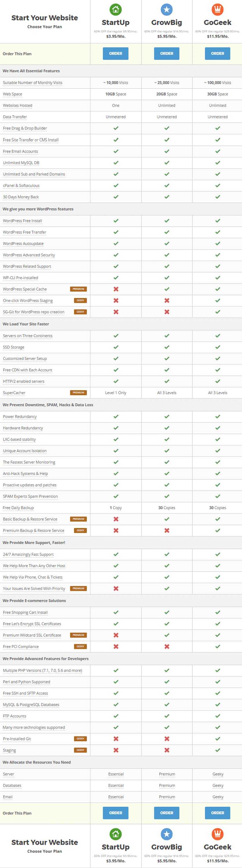Screen dimensions: 242x868
Task: Click the green StartUp house icon at top
Action: 116,10
